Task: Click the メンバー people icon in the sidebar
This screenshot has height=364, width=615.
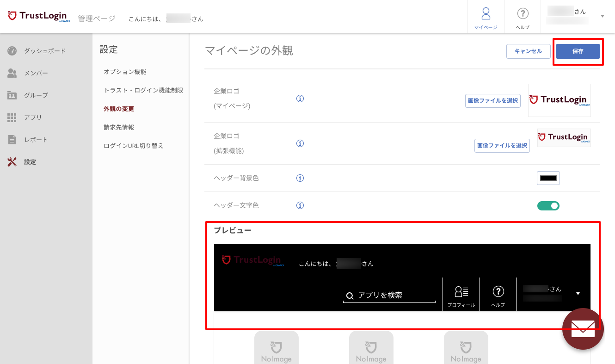Action: click(x=12, y=73)
